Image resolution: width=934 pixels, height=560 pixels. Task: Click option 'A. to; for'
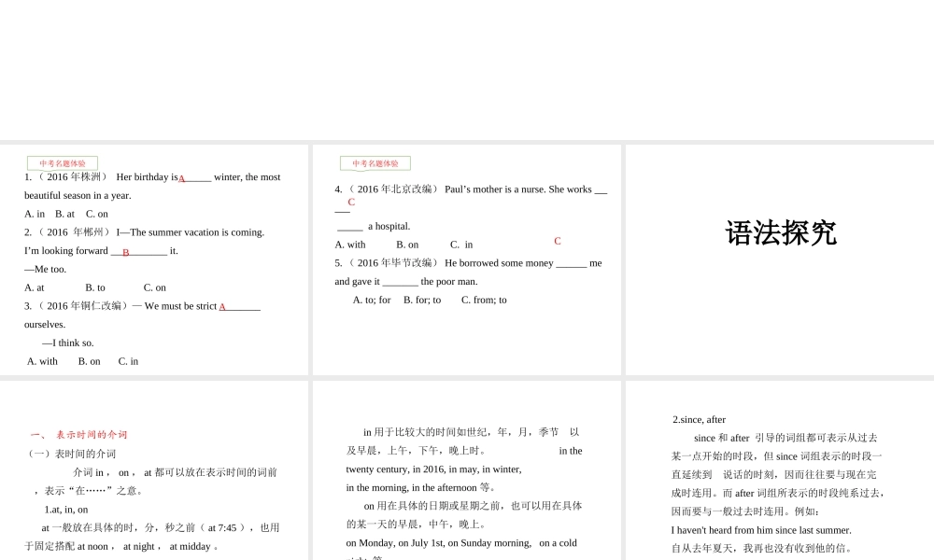(372, 300)
